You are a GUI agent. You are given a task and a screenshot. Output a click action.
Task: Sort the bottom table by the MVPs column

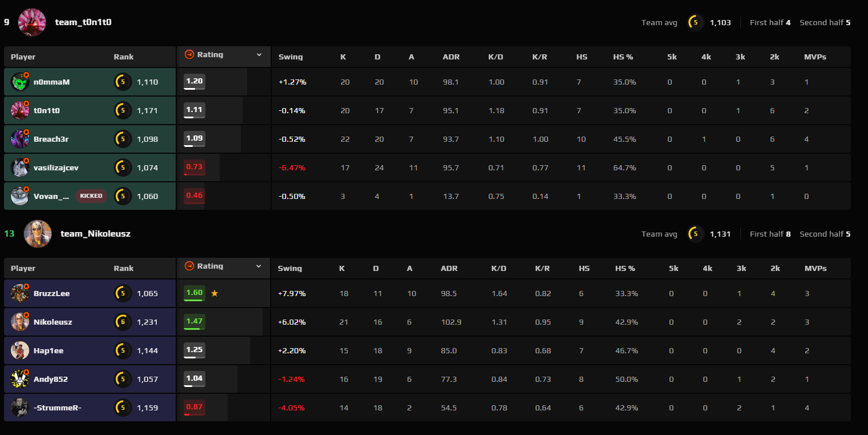(x=815, y=269)
